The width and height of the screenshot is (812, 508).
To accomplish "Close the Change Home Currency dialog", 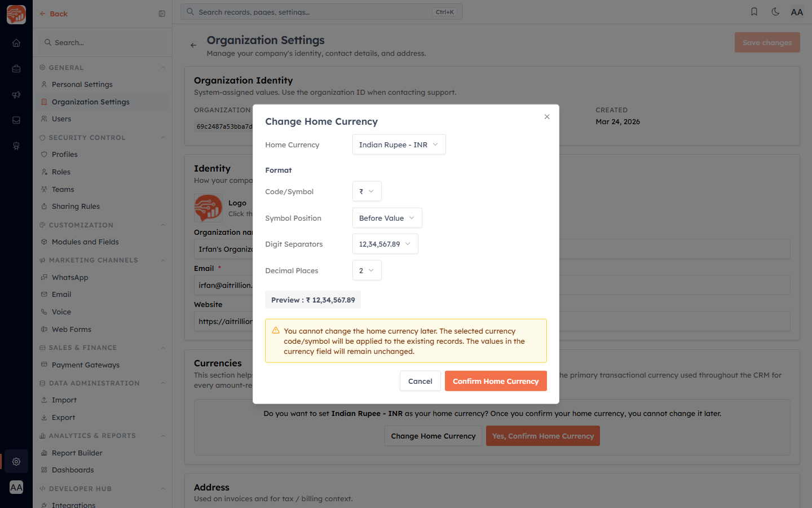I will point(547,117).
